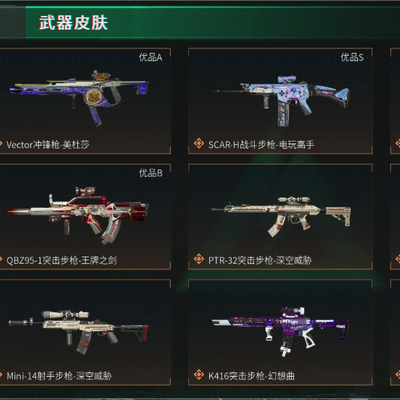
Task: Click the orange diamond icon beside K416突击步枪-幻想曲
Action: pyautogui.click(x=199, y=375)
